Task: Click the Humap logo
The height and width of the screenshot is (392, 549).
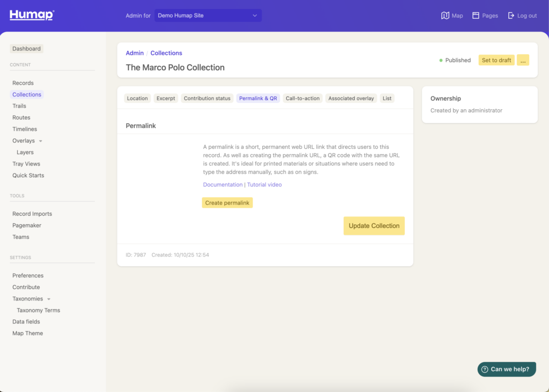Action: [x=32, y=15]
